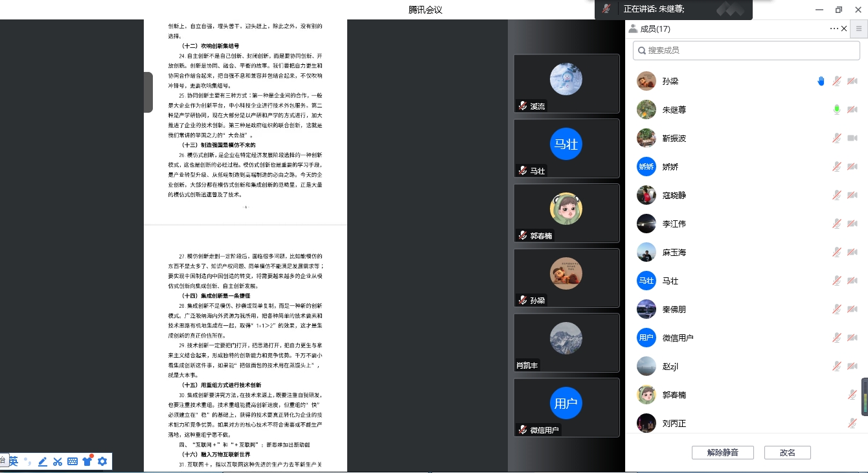Select the 肖凯丰 video tile

(567, 342)
